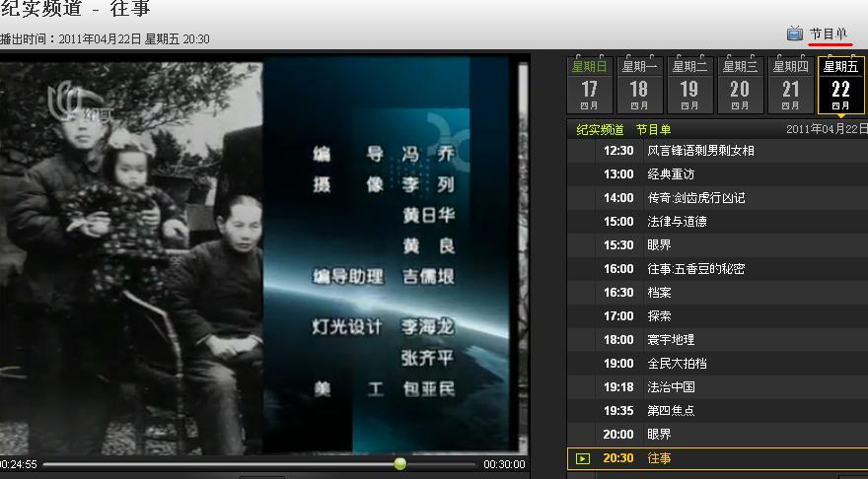Play the 12:30 风言锋语剩男剩女相 program
This screenshot has height=479, width=868.
coord(700,151)
